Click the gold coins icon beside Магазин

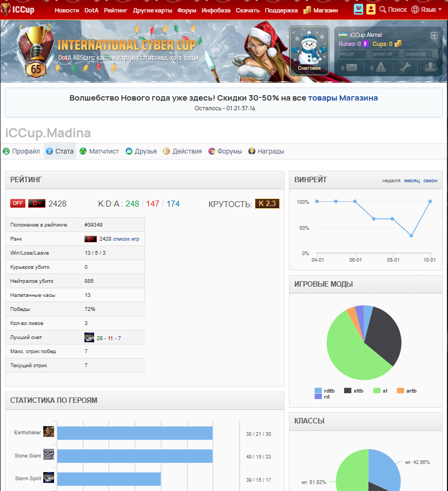pos(307,10)
